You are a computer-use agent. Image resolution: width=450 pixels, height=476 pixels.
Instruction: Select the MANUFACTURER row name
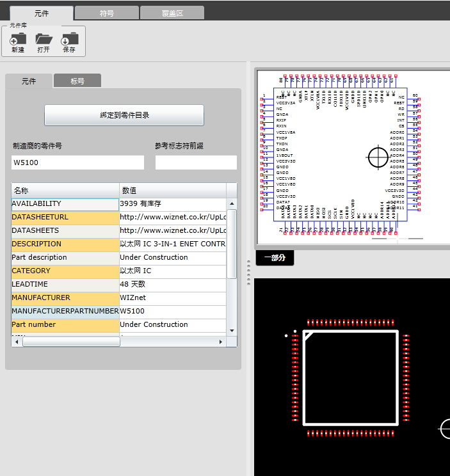[x=65, y=297]
